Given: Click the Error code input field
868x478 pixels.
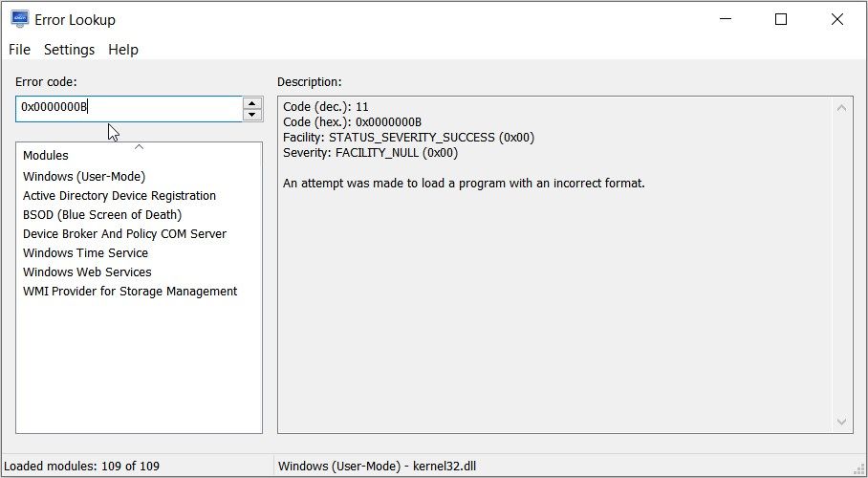Looking at the screenshot, I should click(129, 108).
